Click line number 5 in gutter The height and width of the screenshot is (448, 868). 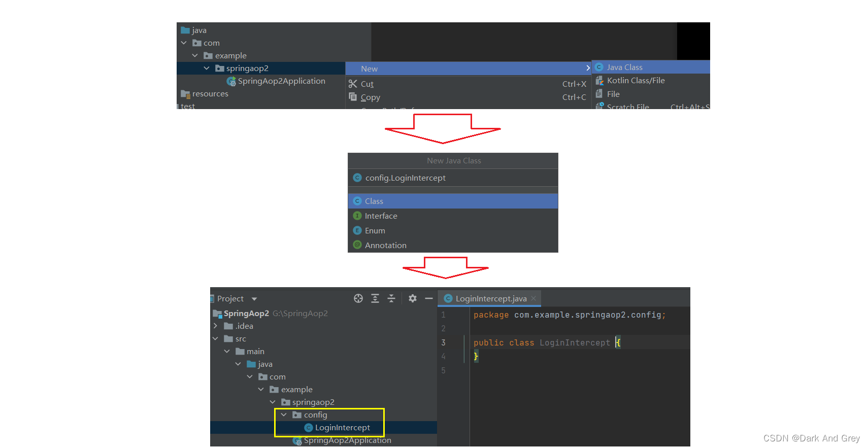(x=443, y=370)
